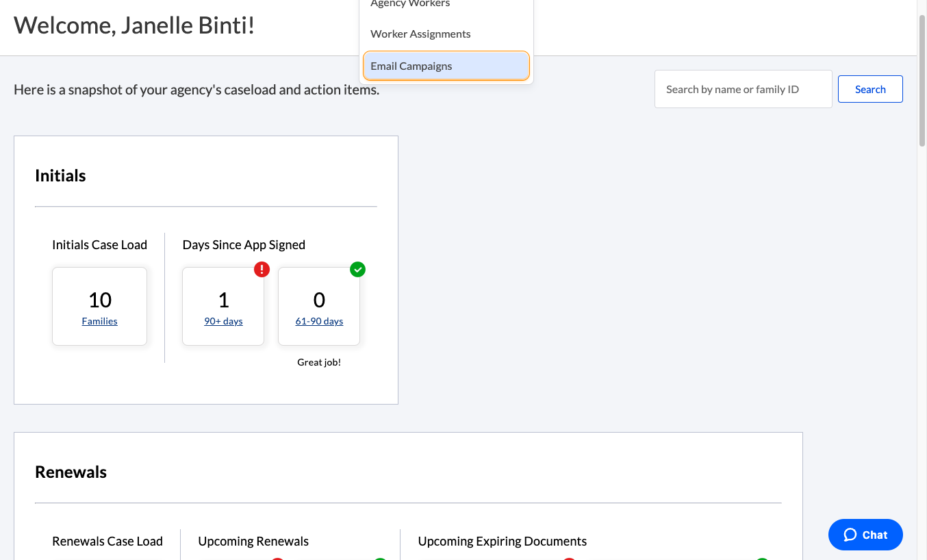Image resolution: width=927 pixels, height=560 pixels.
Task: Click the number 10 in the Families card
Action: [100, 300]
